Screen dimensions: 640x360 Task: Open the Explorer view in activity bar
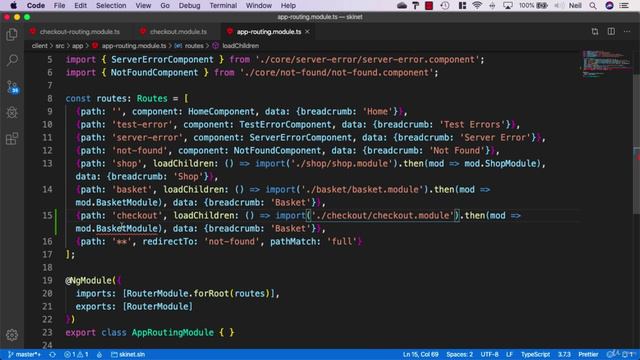click(12, 35)
